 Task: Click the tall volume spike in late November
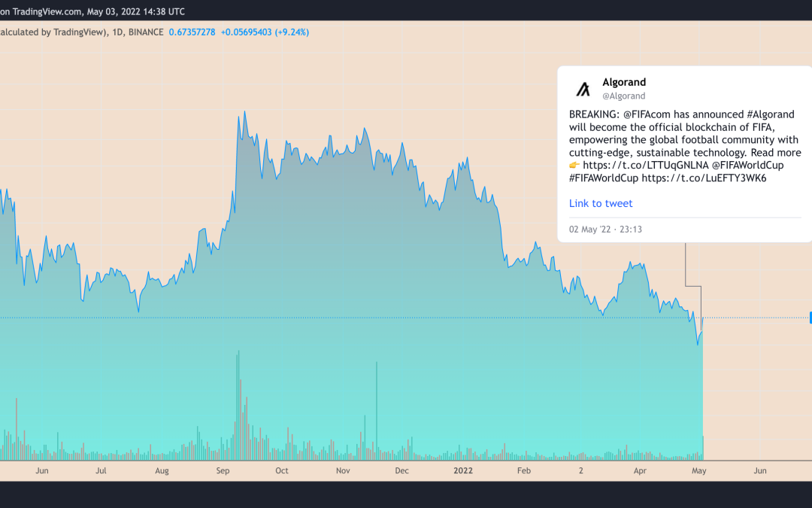[x=377, y=411]
